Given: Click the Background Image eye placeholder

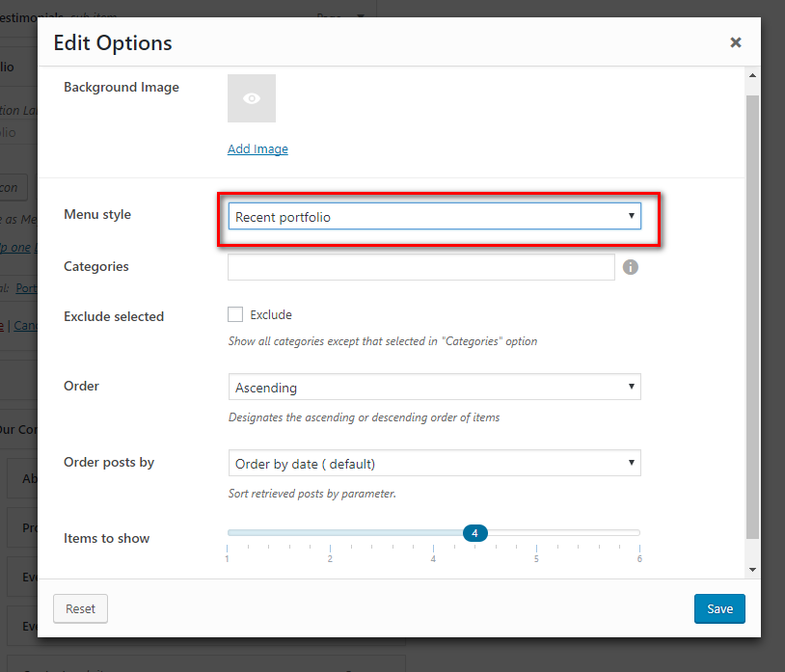Looking at the screenshot, I should 252,98.
